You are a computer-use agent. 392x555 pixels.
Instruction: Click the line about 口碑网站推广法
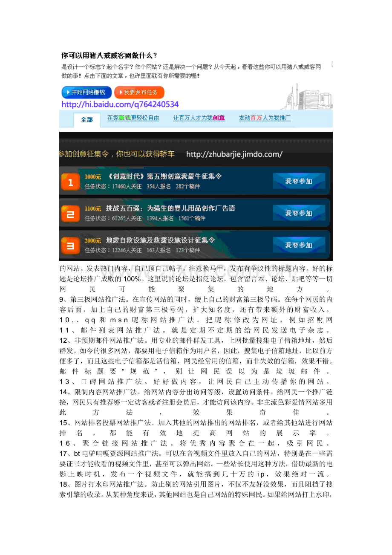pos(196,381)
